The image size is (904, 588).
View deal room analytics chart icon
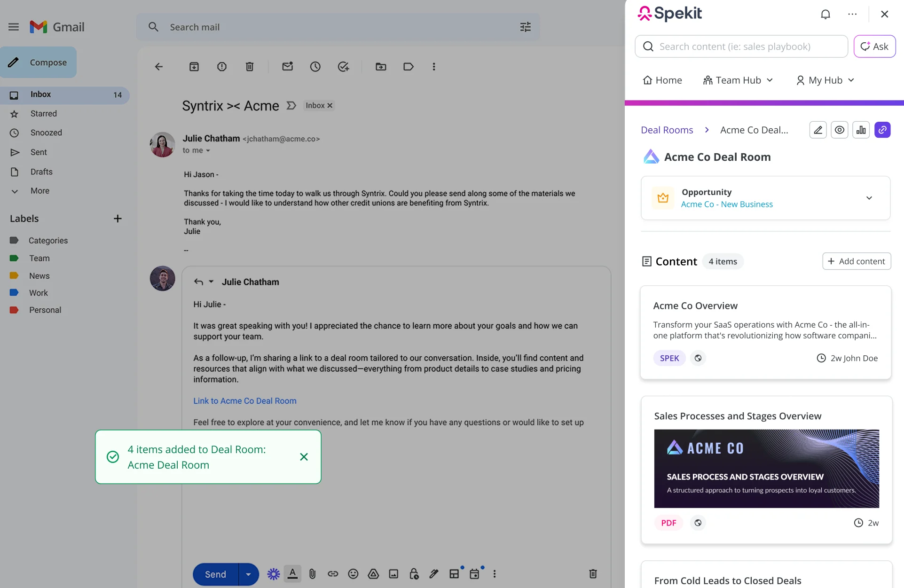click(861, 130)
